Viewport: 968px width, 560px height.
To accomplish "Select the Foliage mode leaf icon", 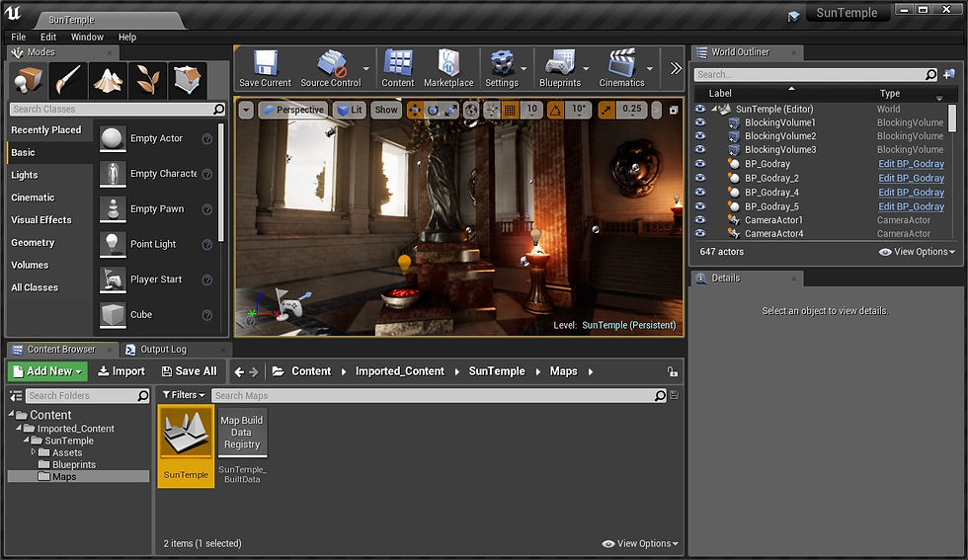I will tap(147, 80).
